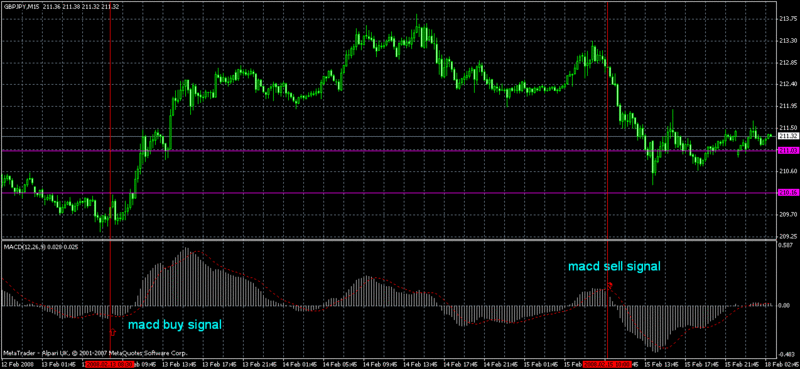Click the 211.32 current price tag
The image size is (800, 369).
tap(789, 136)
